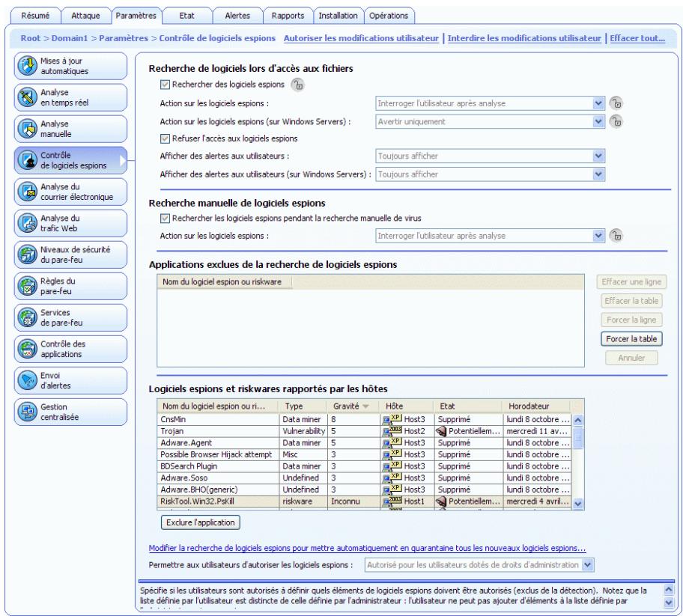Open Afficher des alertes aux utilisateurs dropdown
This screenshot has height=616, width=683.
click(490, 156)
